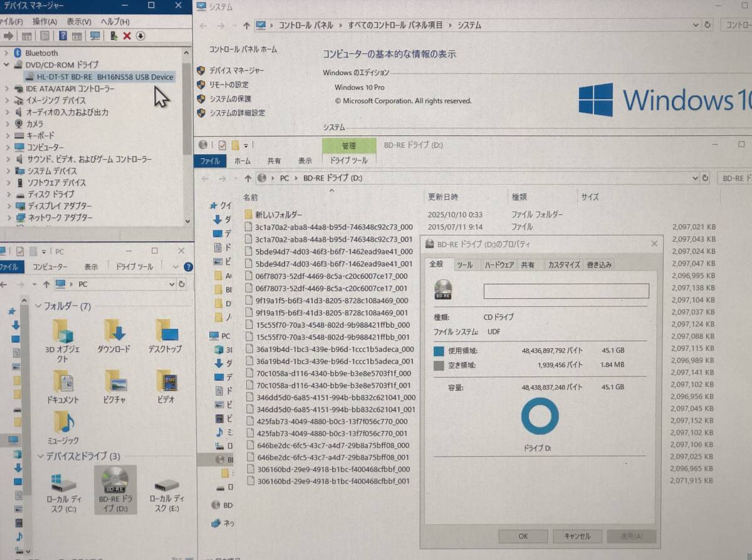Switch to カスタマイズ tab in properties dialog
Screen dimensions: 752x560
[x=564, y=265]
